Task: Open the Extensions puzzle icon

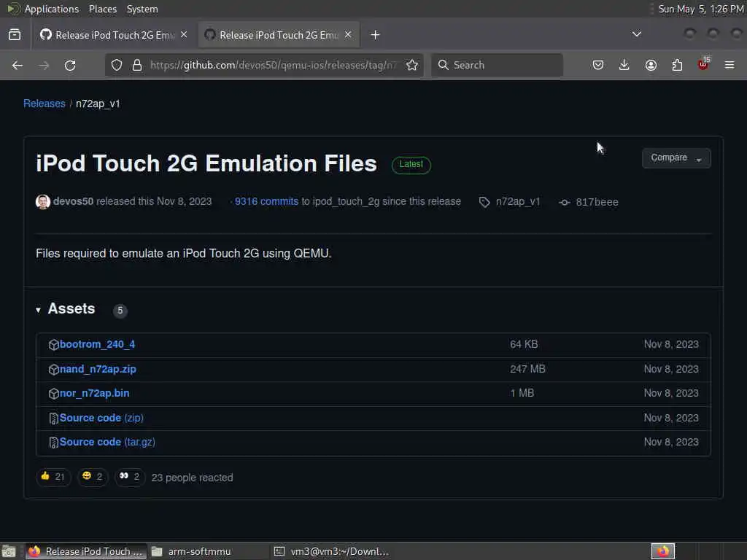Action: (x=677, y=65)
